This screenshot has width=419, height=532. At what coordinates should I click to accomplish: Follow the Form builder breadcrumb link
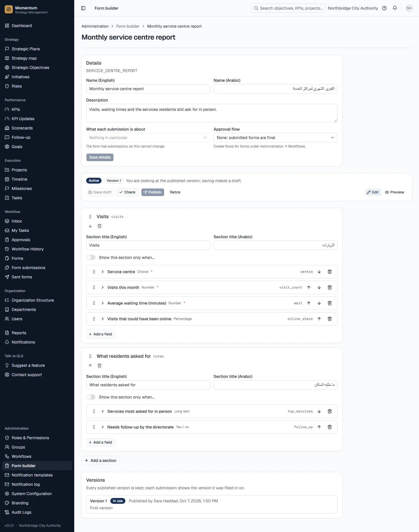point(128,26)
